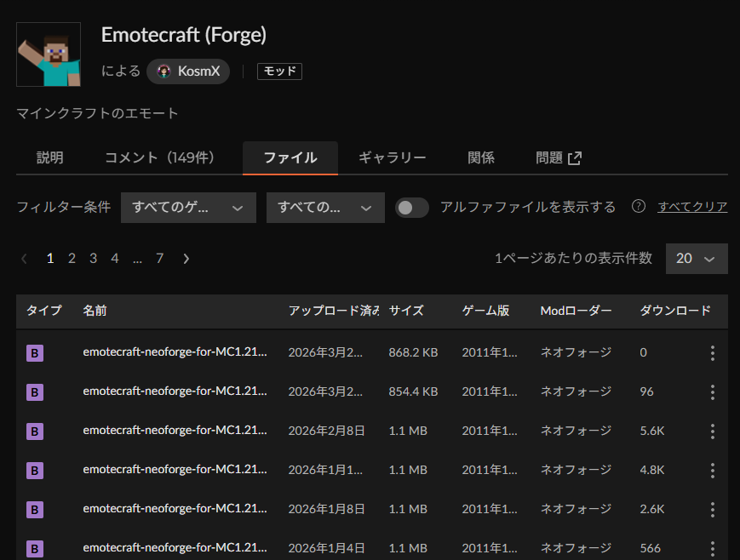Open three-dot menu for 5.6K-download file

[712, 431]
